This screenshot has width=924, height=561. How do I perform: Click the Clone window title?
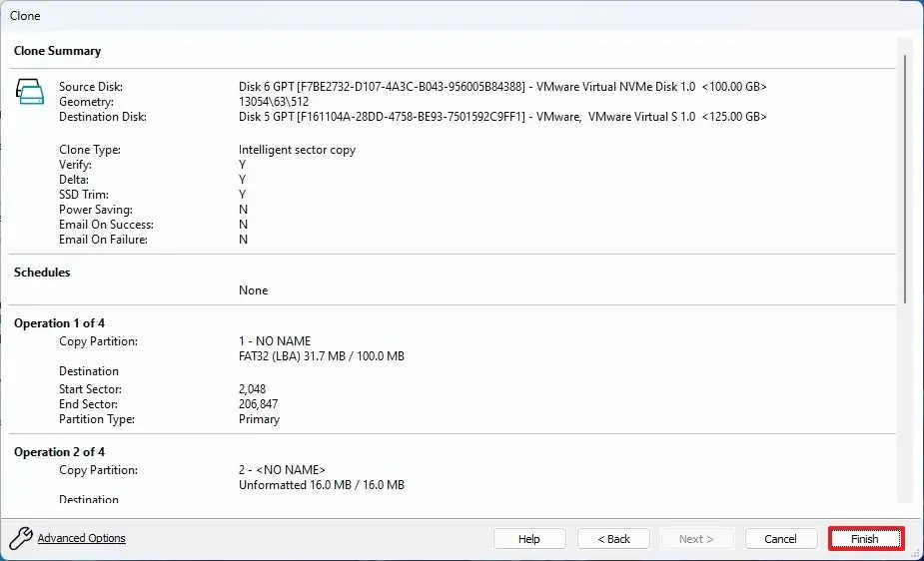click(25, 16)
